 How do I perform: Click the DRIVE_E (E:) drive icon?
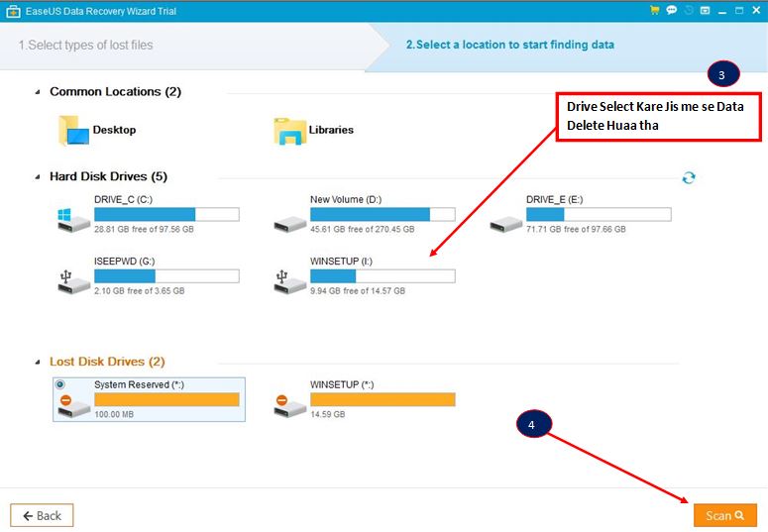point(506,224)
